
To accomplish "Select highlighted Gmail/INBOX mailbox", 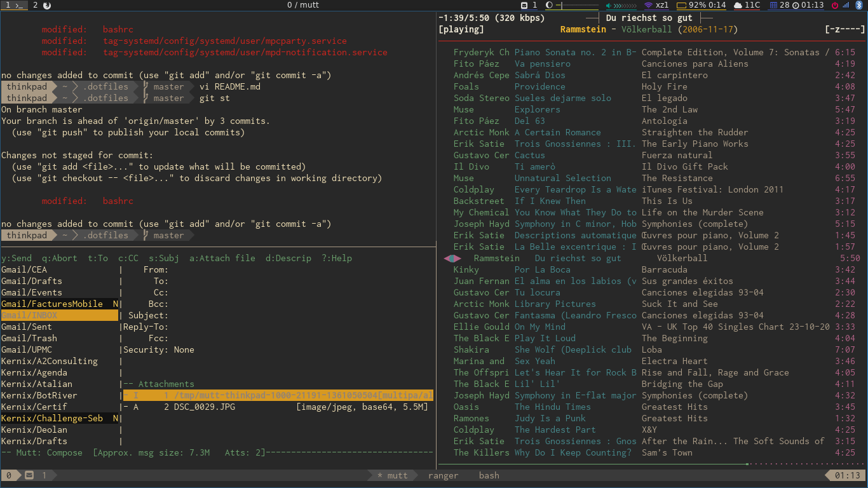I will click(59, 315).
